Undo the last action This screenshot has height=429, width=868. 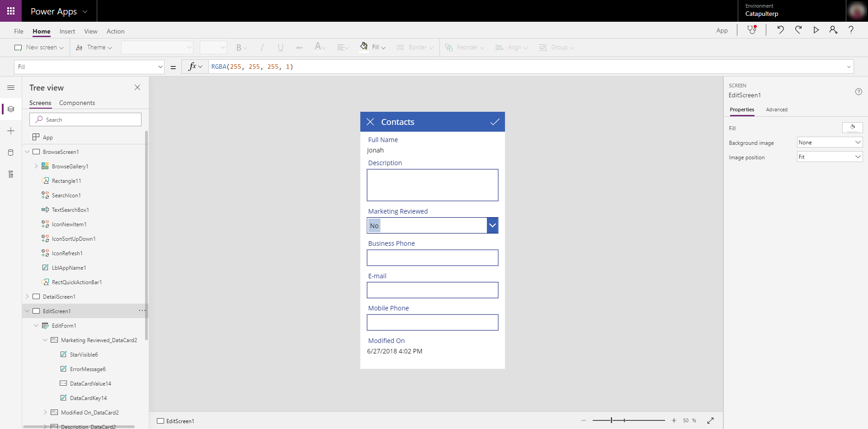(780, 30)
